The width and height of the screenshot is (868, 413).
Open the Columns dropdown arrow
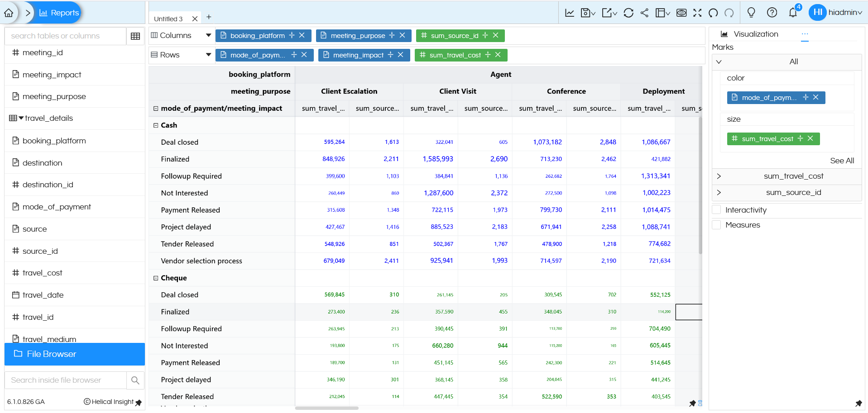point(208,35)
